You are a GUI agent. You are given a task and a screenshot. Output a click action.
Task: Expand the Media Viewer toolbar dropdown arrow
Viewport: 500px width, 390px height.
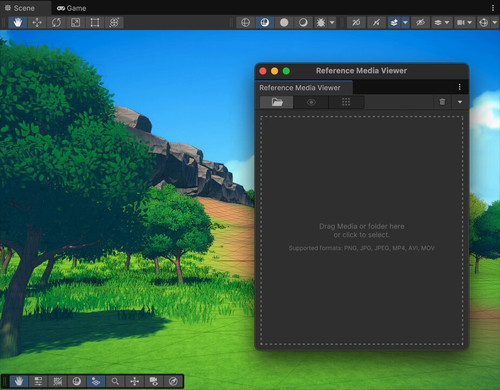pos(460,102)
